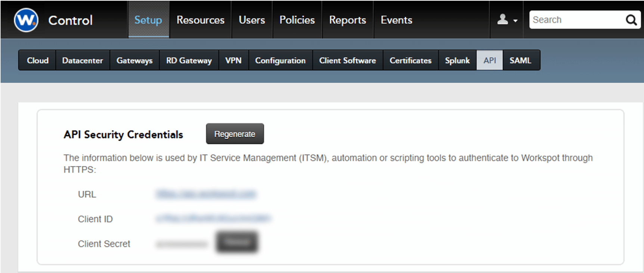Select the Splunk sub-tab

pos(457,60)
